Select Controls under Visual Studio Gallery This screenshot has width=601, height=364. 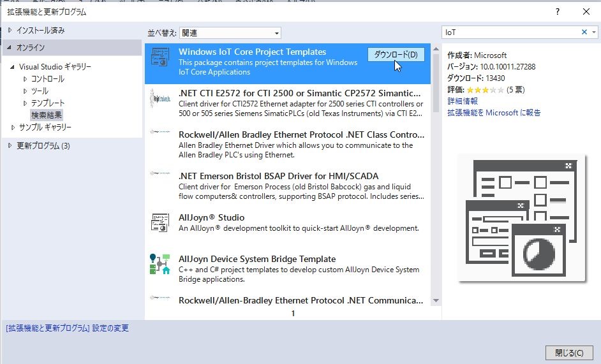pos(48,79)
